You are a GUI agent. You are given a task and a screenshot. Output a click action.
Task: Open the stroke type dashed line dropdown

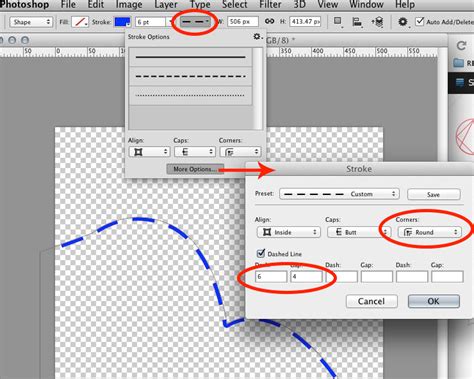195,22
